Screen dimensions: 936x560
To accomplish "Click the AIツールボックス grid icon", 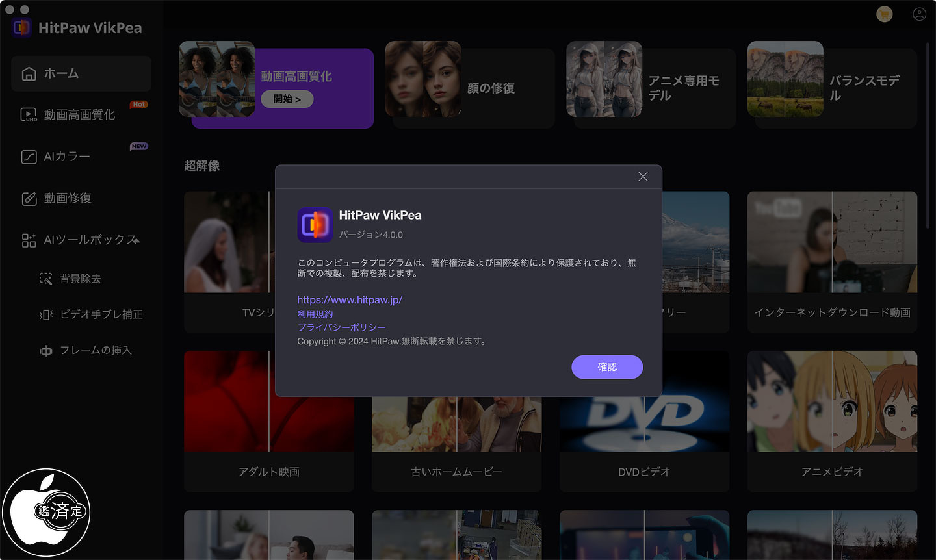I will (29, 240).
